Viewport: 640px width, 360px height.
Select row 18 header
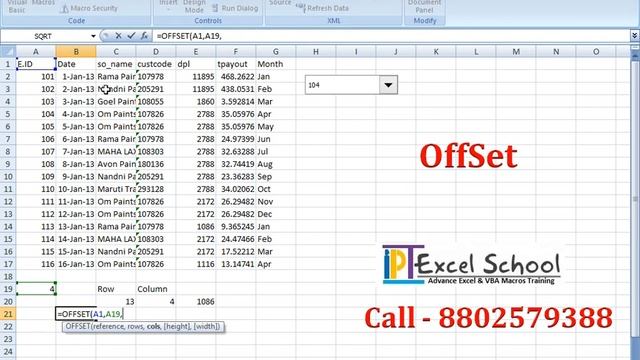8,276
